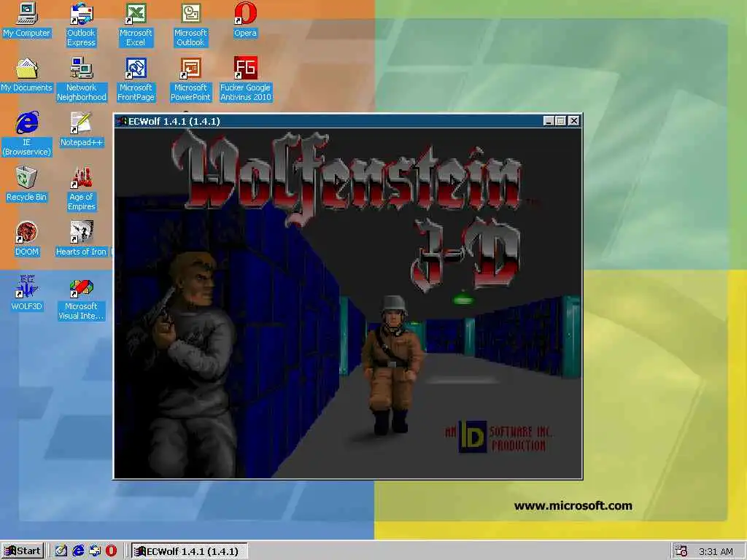Minimize the ECWolf window
The width and height of the screenshot is (747, 560).
pyautogui.click(x=549, y=121)
